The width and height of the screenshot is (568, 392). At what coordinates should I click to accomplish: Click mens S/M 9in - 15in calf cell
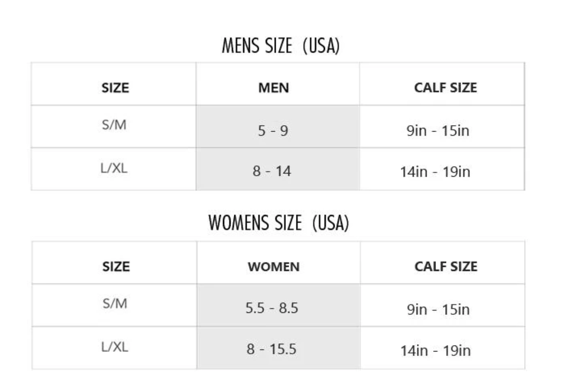442,127
